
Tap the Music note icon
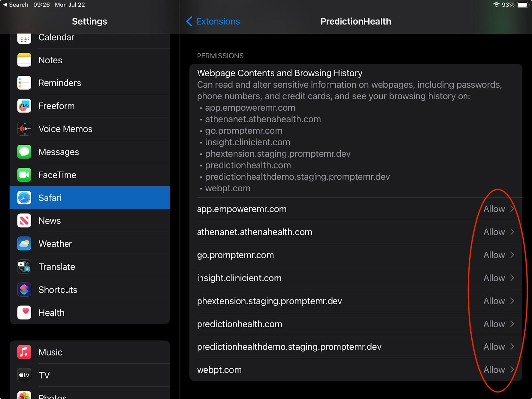pyautogui.click(x=24, y=352)
